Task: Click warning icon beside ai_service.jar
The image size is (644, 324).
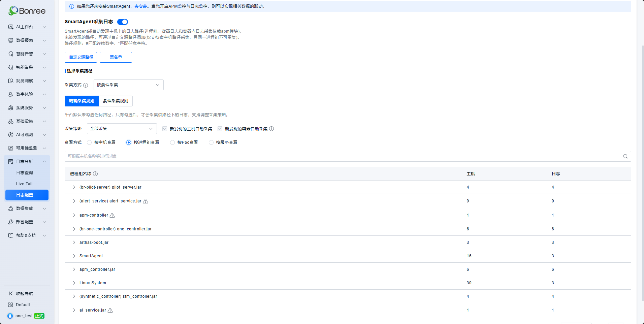Action: click(110, 310)
